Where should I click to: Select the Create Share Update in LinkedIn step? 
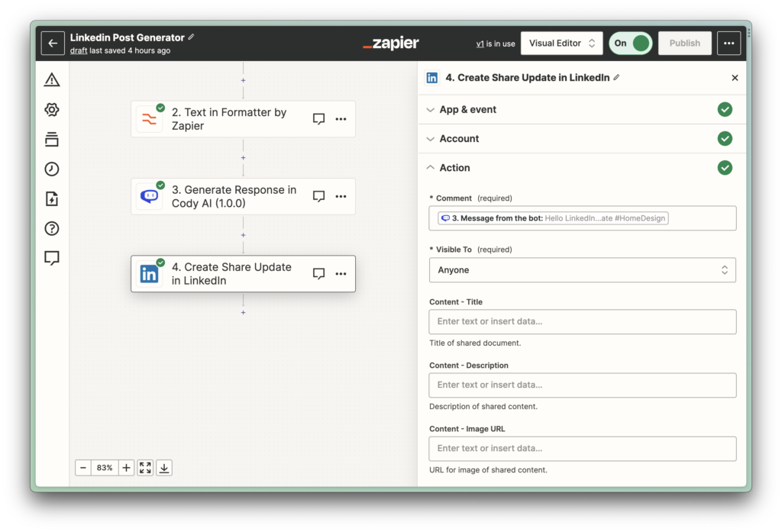(x=244, y=274)
